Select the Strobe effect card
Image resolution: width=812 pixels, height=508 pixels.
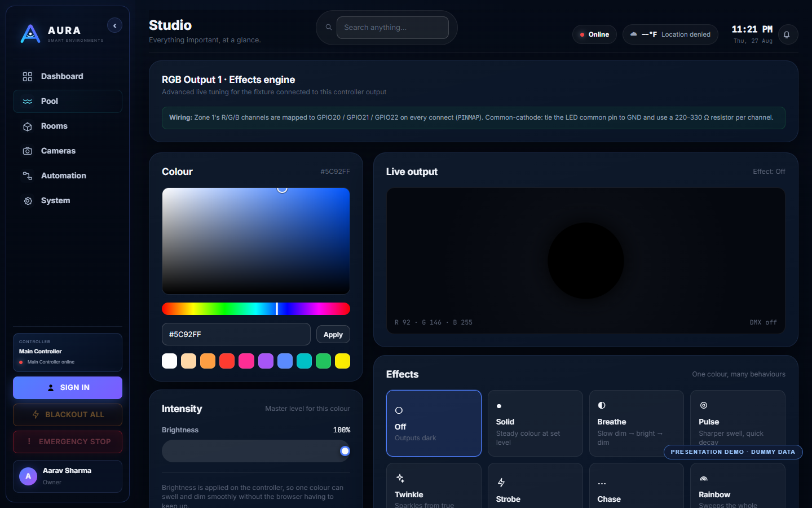(x=535, y=485)
